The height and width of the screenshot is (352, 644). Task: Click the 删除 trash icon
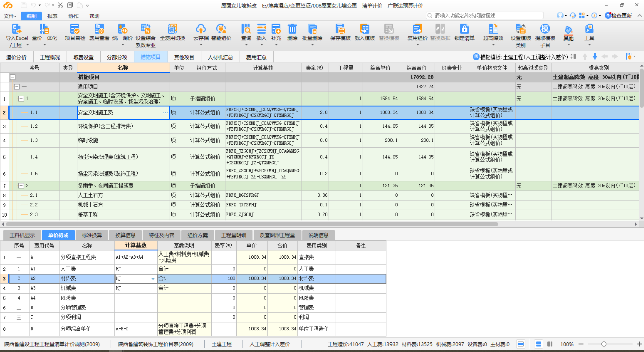pyautogui.click(x=292, y=29)
